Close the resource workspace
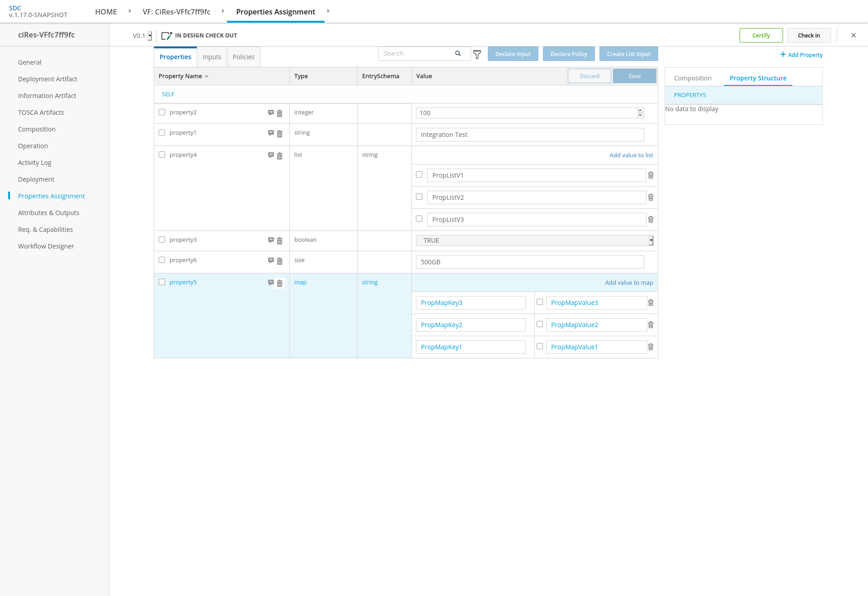This screenshot has width=868, height=596. [854, 35]
